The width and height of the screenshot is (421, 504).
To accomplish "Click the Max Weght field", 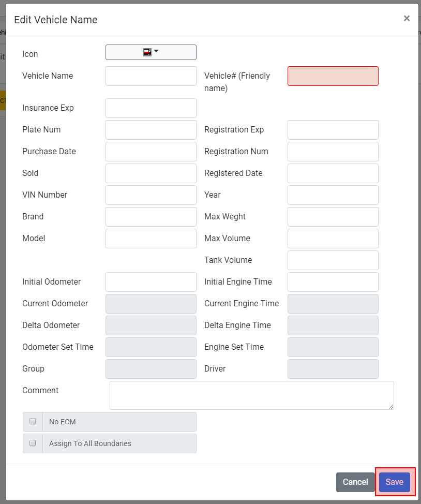I will (333, 217).
